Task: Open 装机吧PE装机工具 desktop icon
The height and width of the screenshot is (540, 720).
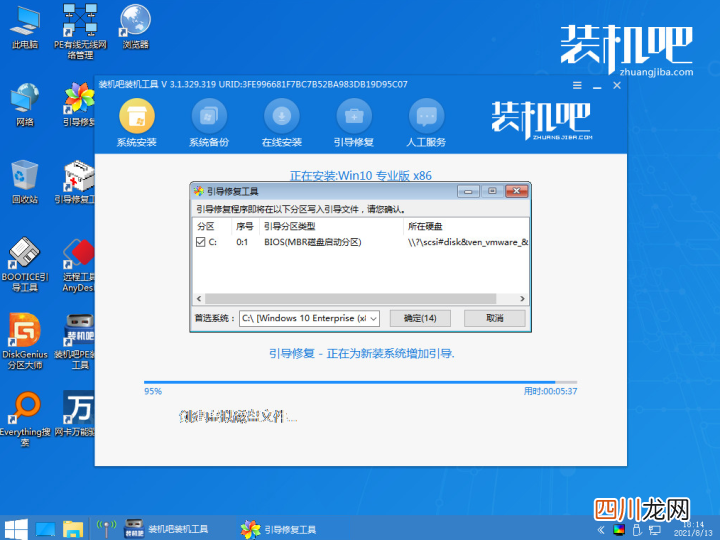Action: point(76,342)
